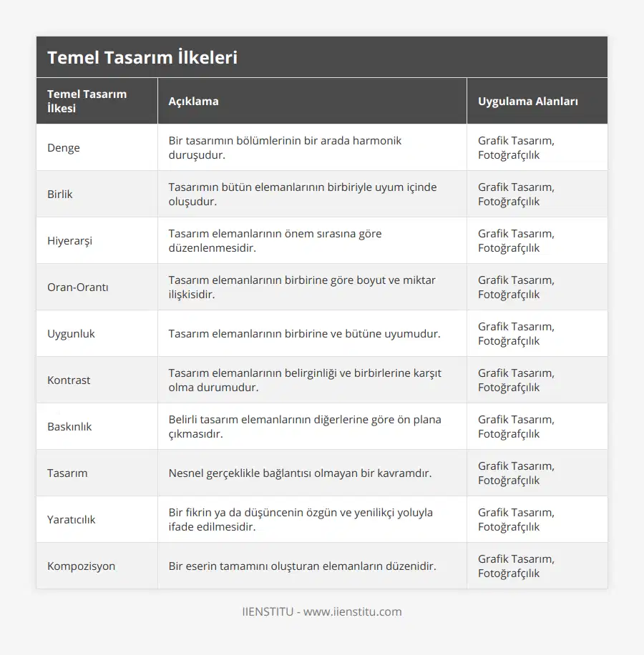
Task: Select the 'Grafik Tasarım, Fotoğrafçılık' cell in Kontrast row
Action: point(516,380)
